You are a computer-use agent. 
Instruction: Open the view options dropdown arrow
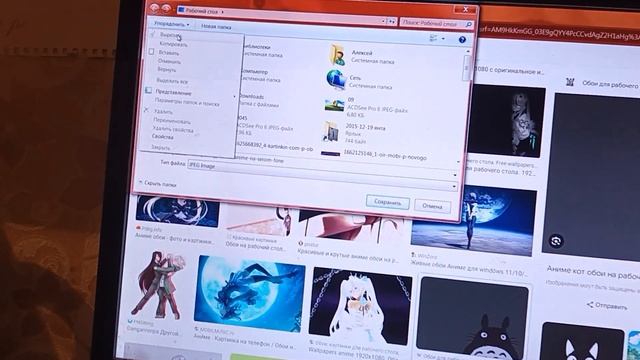pos(443,39)
